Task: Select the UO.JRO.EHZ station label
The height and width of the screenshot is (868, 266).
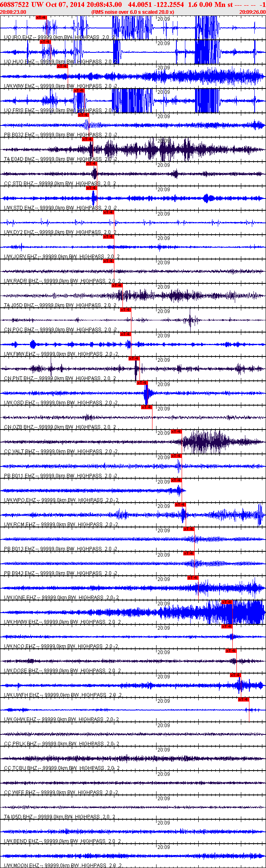Action: [59, 37]
